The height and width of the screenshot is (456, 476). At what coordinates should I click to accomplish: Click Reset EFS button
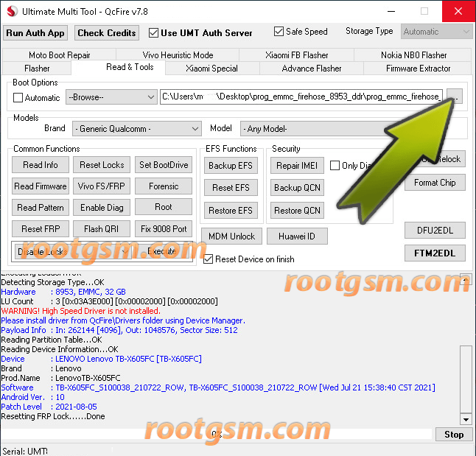(231, 188)
